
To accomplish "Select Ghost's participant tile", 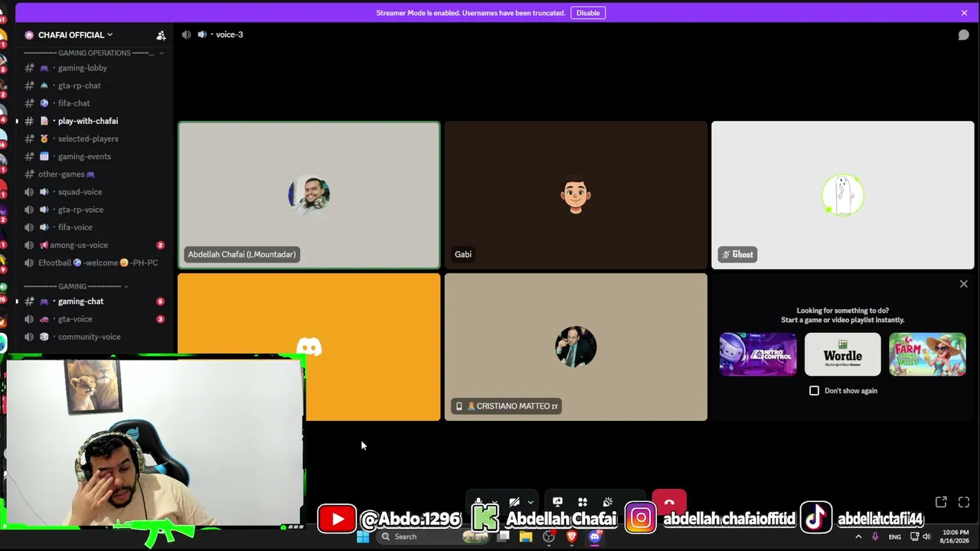I will pyautogui.click(x=842, y=195).
